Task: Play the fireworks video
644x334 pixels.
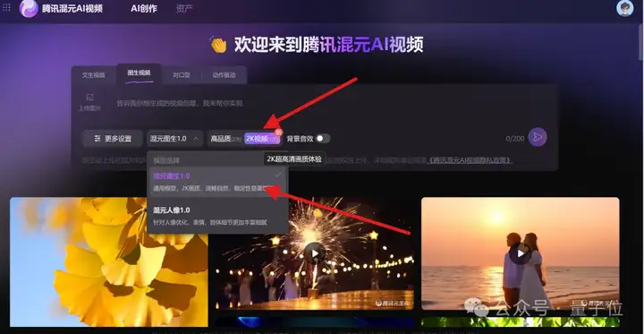Action: tap(314, 253)
